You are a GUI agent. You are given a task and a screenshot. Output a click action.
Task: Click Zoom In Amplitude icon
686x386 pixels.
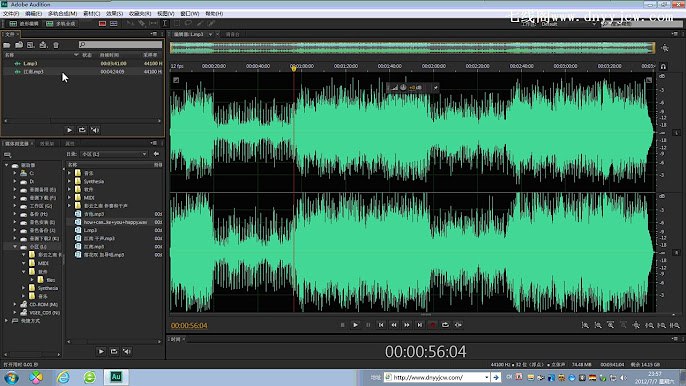[585, 325]
